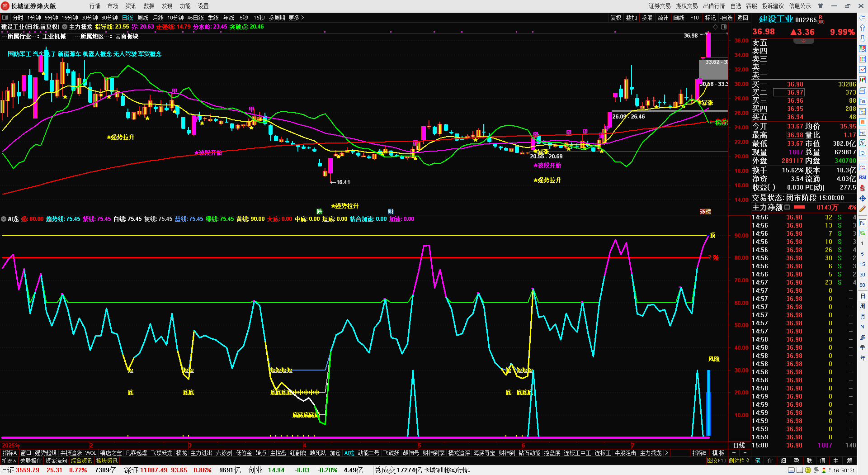868x475 pixels.
Task: Click the up arrow previous stock icon
Action: point(862,28)
